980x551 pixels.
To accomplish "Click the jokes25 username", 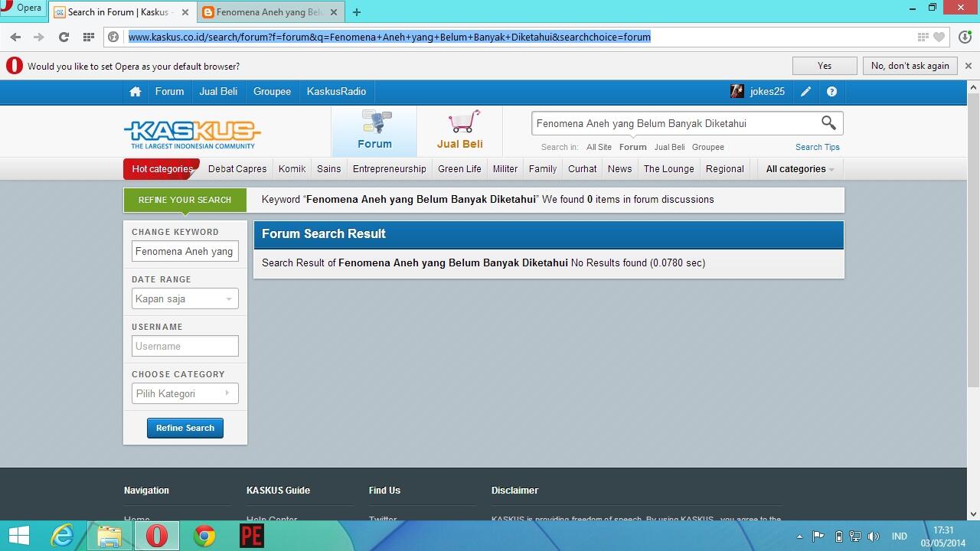I will tap(767, 92).
